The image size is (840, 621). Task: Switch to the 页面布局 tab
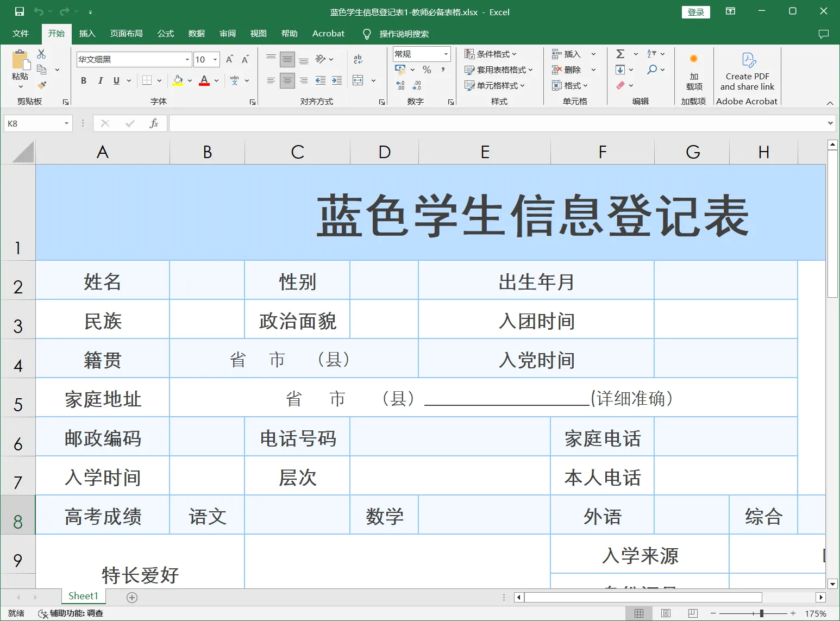[126, 34]
